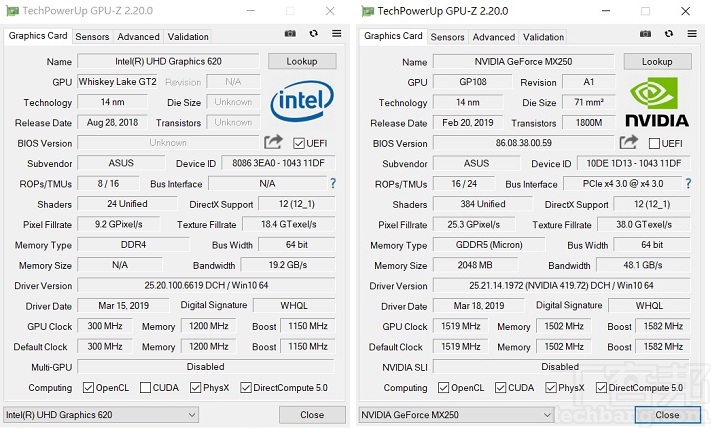This screenshot has height=428, width=711.
Task: Click the 2048 MB Memory Size field
Action: [475, 265]
